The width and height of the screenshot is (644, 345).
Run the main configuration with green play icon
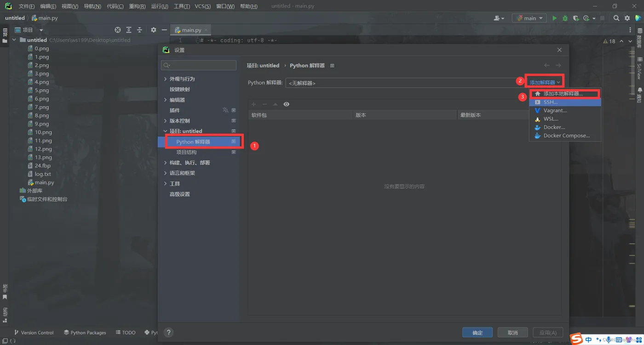554,18
